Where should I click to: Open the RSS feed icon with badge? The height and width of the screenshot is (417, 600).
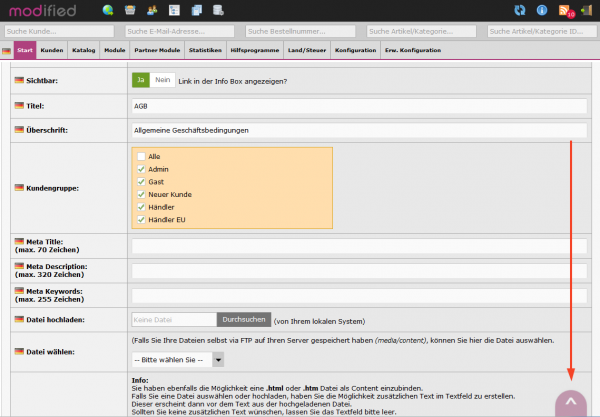tap(566, 11)
